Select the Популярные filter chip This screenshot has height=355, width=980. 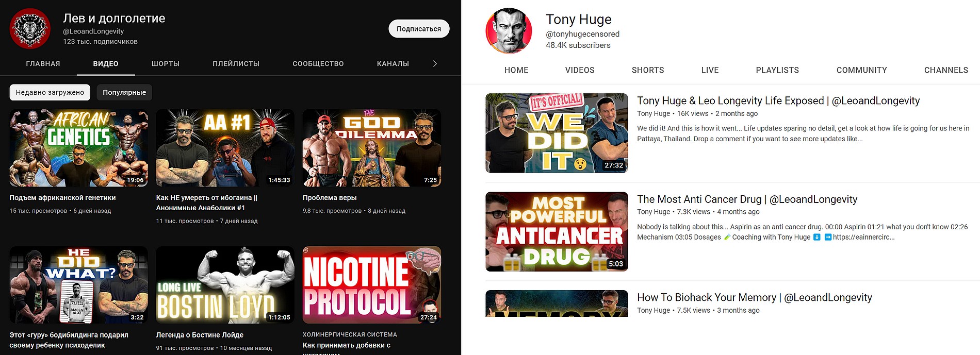pos(124,93)
